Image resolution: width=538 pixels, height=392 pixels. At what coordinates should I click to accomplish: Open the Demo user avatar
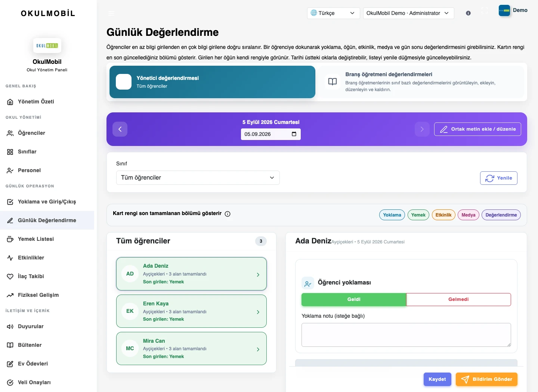click(504, 10)
